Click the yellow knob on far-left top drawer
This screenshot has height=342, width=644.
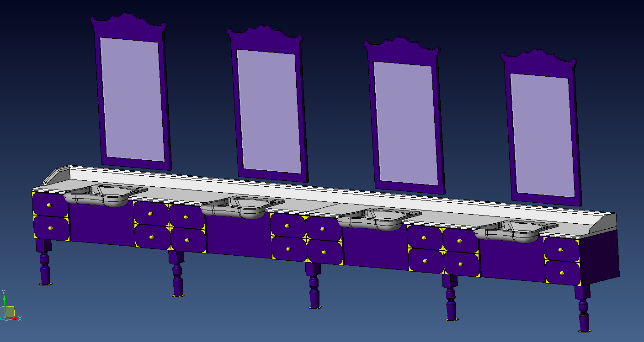click(x=49, y=205)
